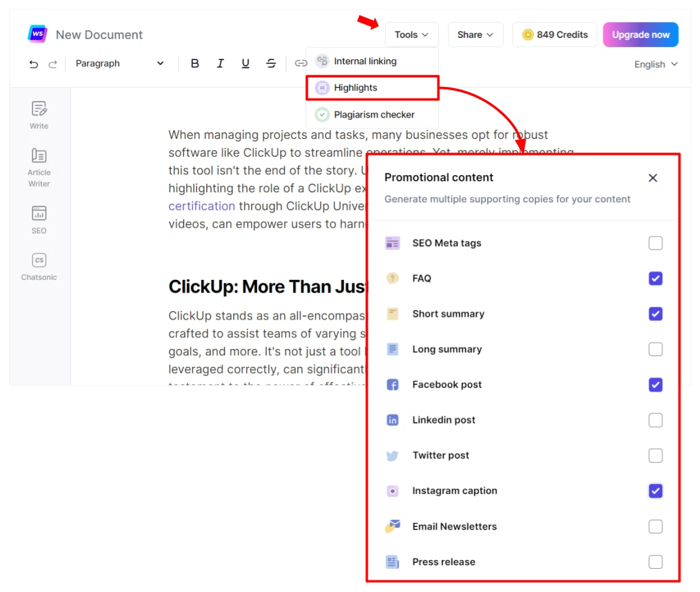Toggle underline formatting

[x=245, y=64]
